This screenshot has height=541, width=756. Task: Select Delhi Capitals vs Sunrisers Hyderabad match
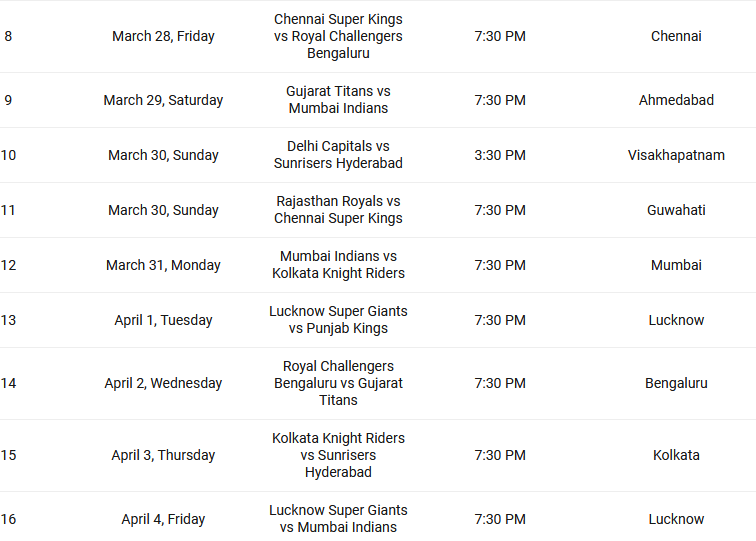point(338,155)
